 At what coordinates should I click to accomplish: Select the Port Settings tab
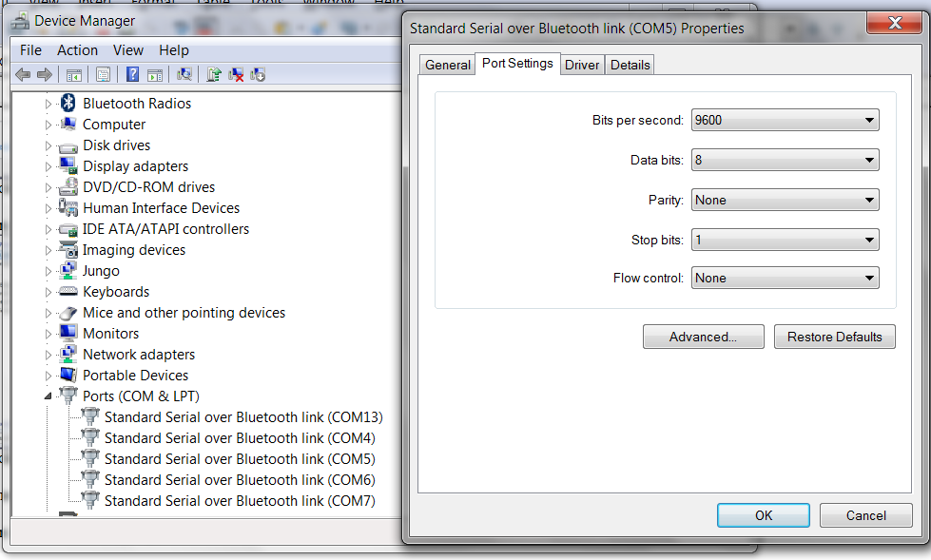pyautogui.click(x=517, y=63)
